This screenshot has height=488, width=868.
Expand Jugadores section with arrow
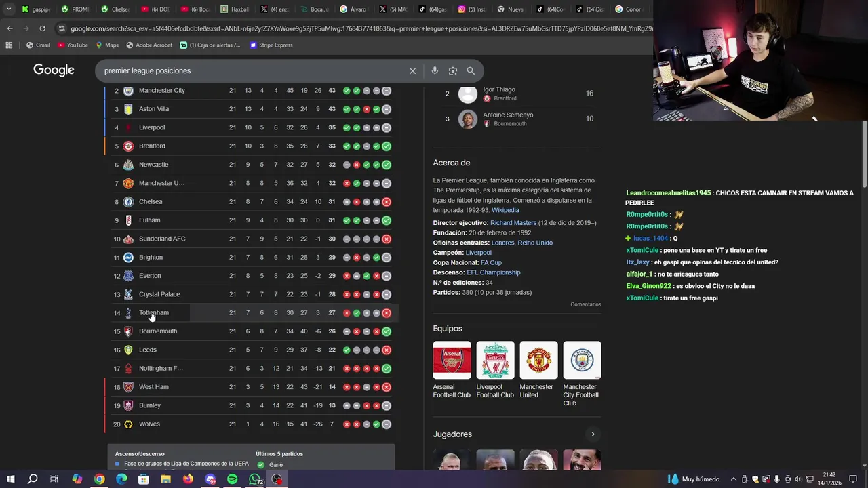[x=593, y=434]
